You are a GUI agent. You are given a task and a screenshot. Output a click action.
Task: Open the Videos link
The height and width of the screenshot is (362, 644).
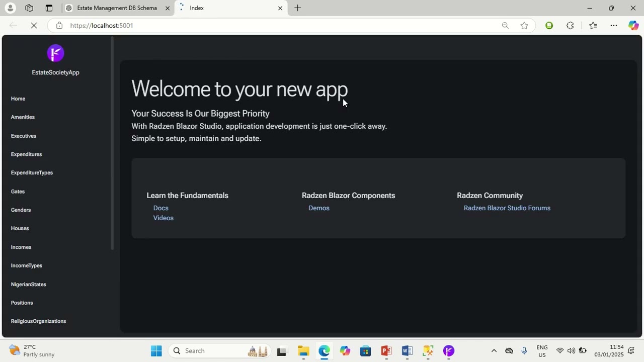pyautogui.click(x=164, y=218)
